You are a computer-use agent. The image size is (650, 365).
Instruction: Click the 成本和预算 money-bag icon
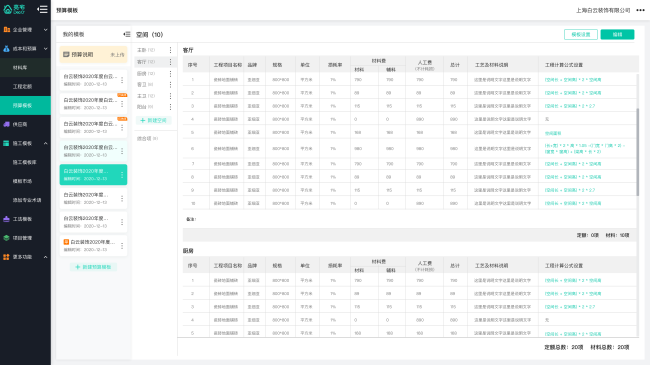click(7, 49)
